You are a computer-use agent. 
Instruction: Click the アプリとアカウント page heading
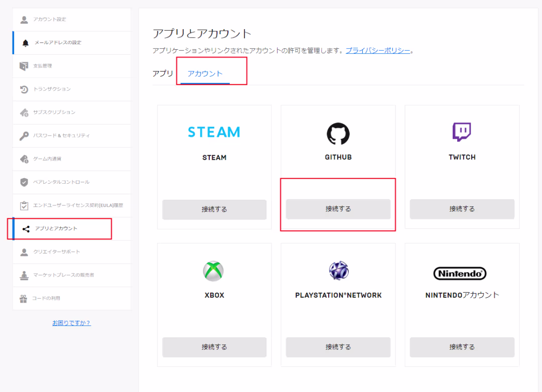(x=202, y=34)
